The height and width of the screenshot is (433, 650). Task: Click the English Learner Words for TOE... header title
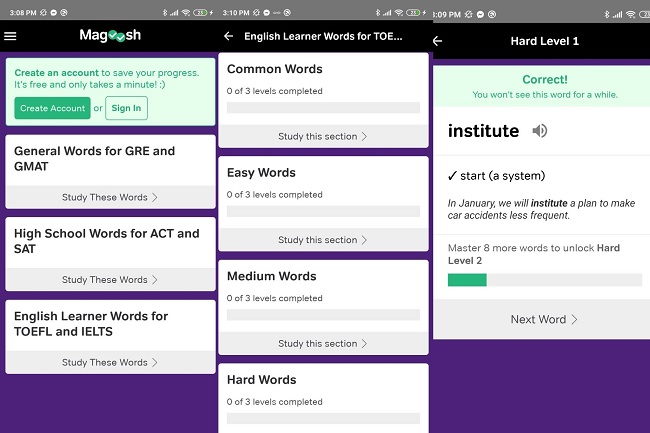[x=323, y=36]
